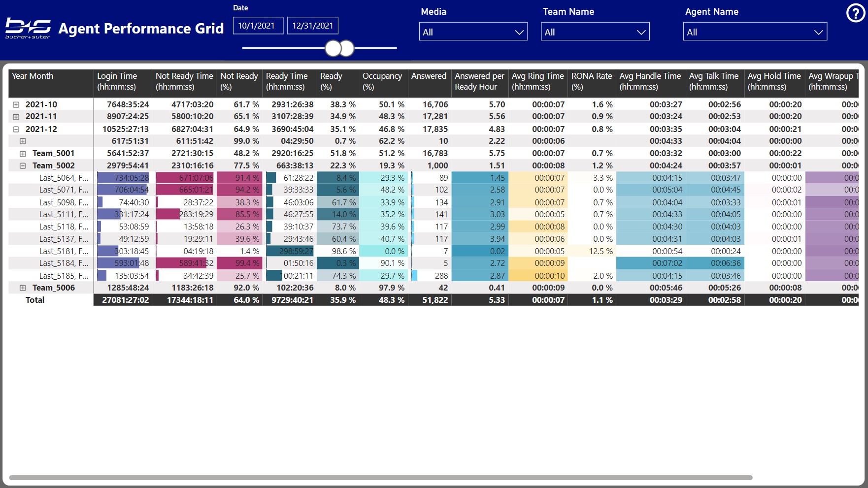Click the total answered value 51,822

coord(435,300)
